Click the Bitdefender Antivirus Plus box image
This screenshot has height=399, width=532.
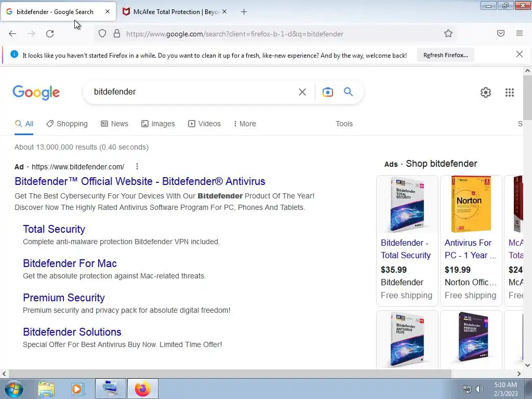pos(407,339)
